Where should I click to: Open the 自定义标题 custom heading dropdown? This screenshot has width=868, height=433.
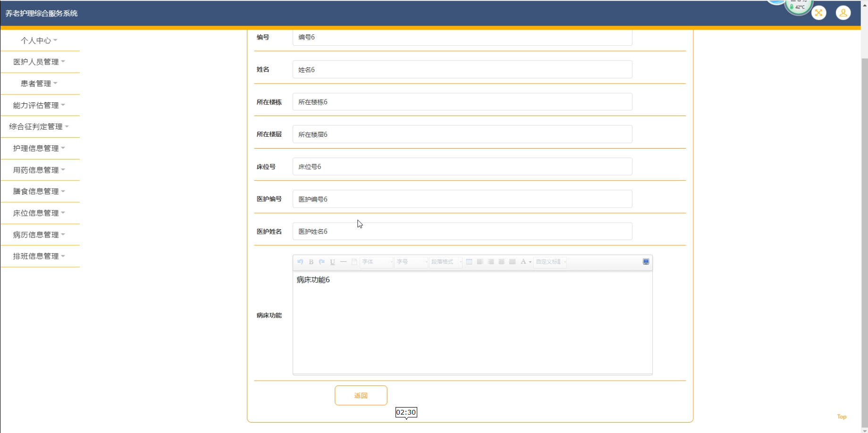[x=550, y=262]
